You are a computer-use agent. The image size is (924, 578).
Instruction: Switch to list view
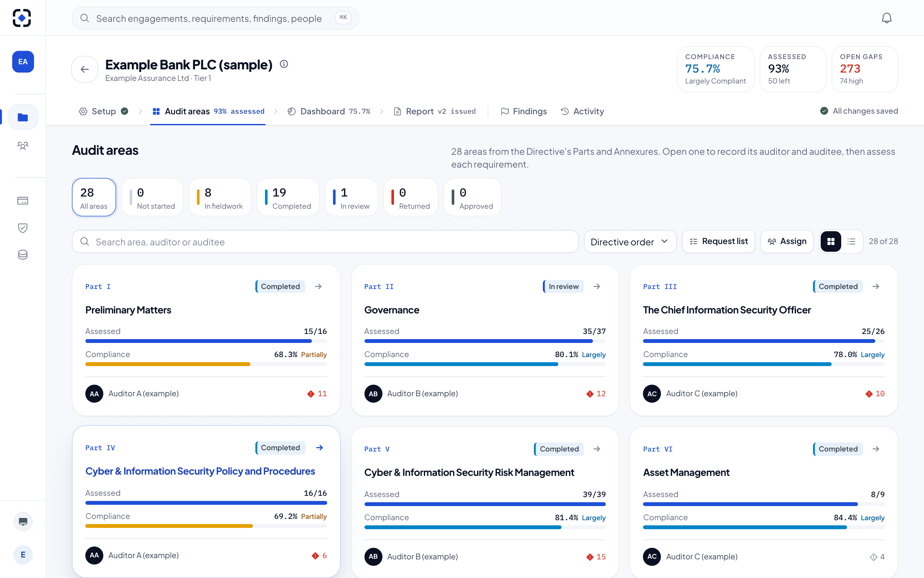851,241
